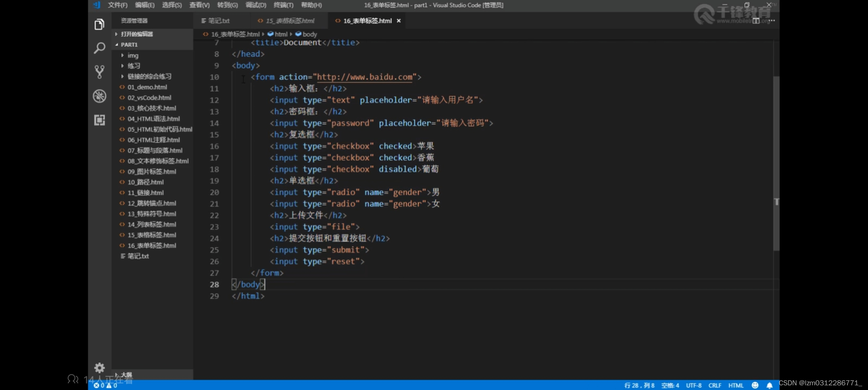Select 16_表单标签.html in explorer tree
This screenshot has width=868, height=390.
(152, 245)
